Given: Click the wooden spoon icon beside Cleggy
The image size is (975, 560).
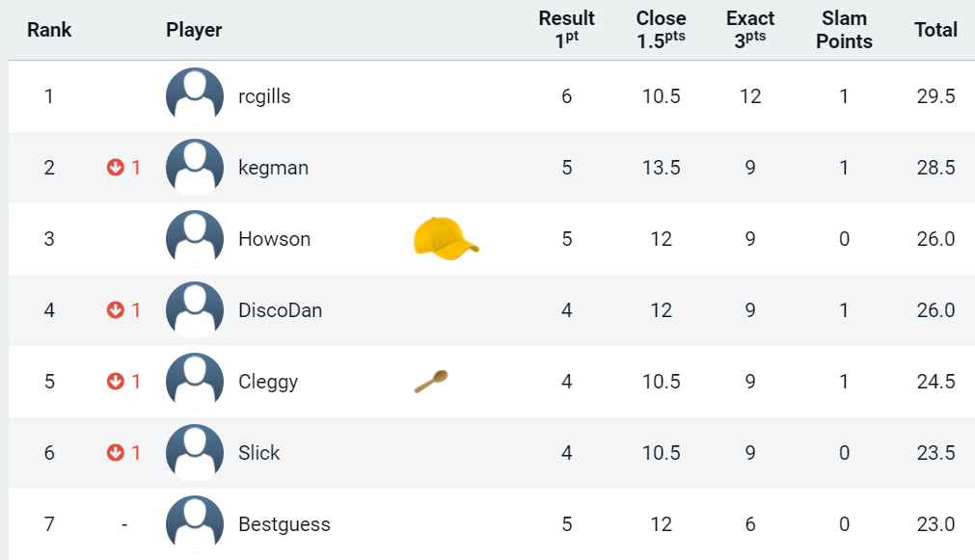Looking at the screenshot, I should tap(431, 382).
